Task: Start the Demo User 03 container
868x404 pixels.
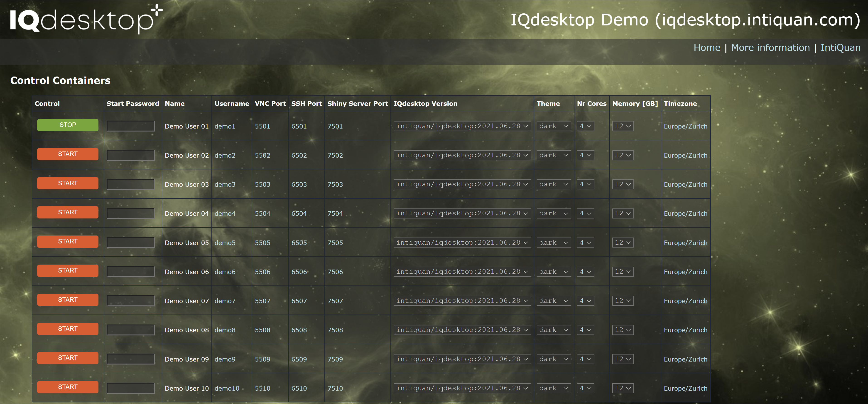Action: click(68, 183)
